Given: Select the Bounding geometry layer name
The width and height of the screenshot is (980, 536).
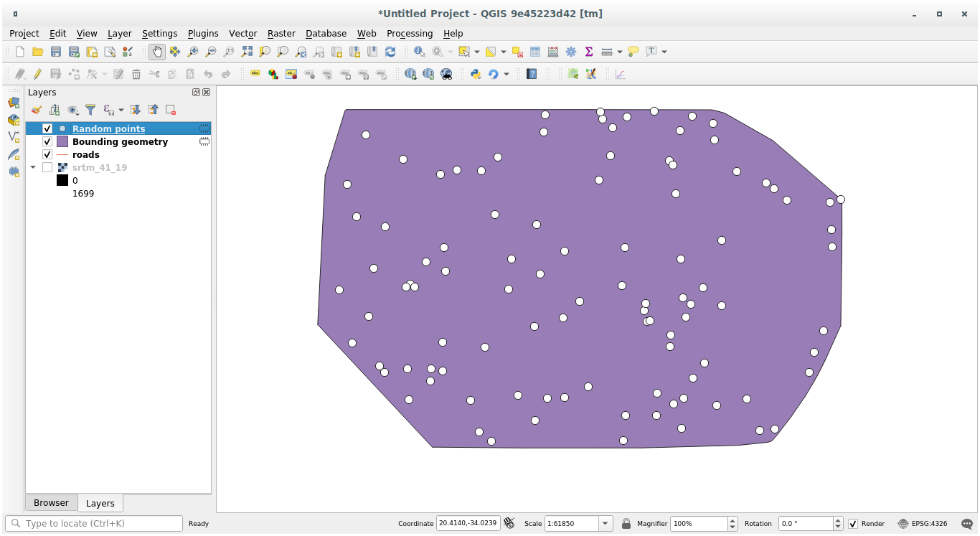Looking at the screenshot, I should 120,142.
